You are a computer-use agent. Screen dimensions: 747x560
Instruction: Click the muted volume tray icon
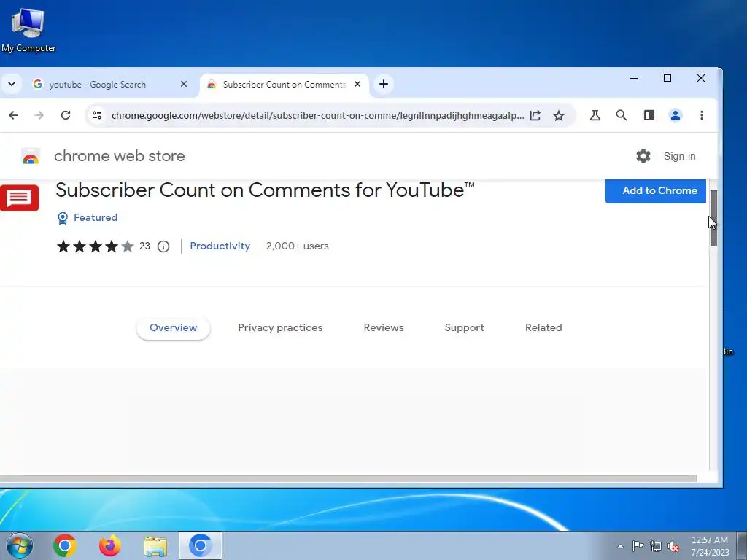click(673, 546)
